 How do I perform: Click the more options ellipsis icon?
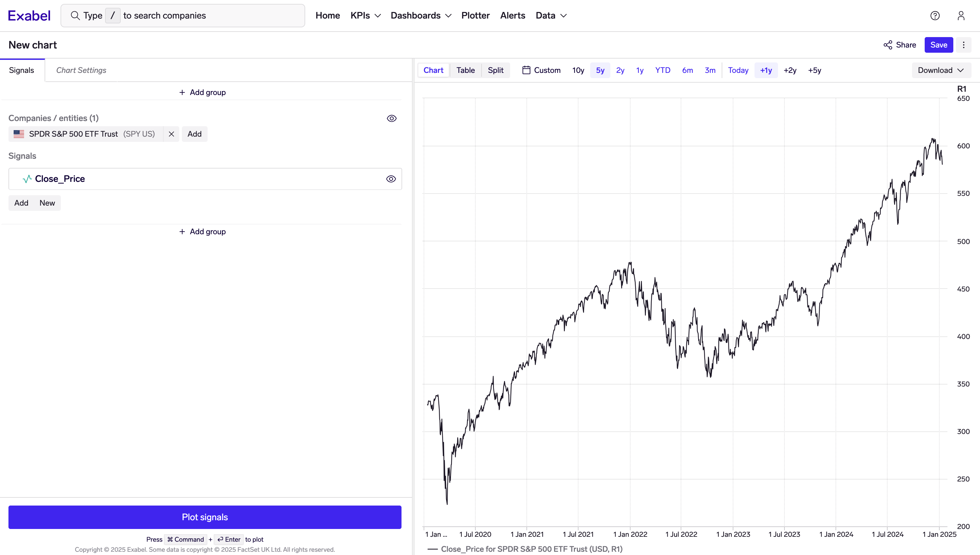click(964, 45)
